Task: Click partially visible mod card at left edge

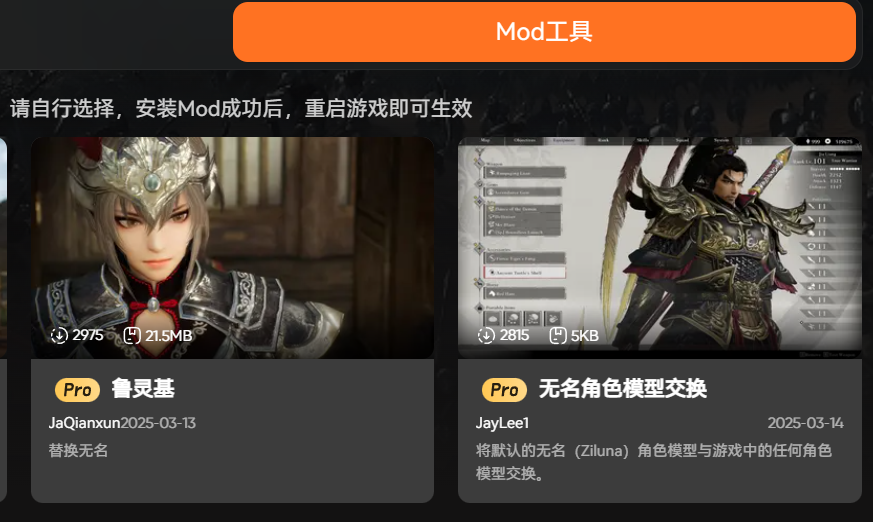Action: [3, 319]
